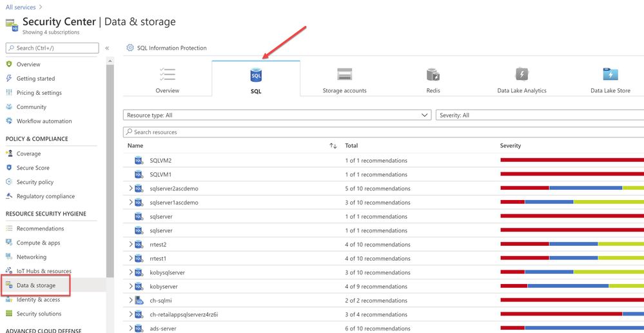Image resolution: width=644 pixels, height=333 pixels.
Task: Click the Security Center header icon
Action: pyautogui.click(x=12, y=25)
